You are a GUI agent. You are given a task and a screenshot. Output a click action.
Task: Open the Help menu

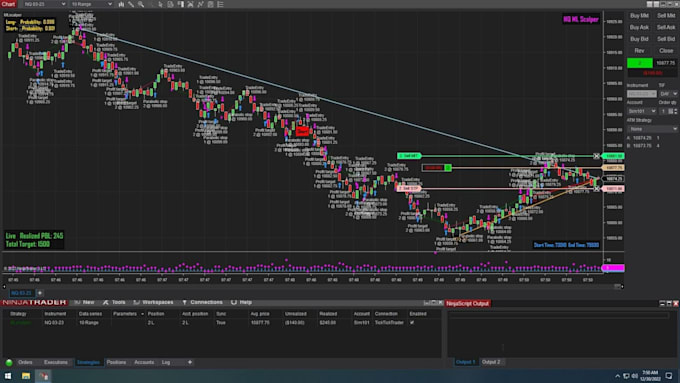coord(242,302)
